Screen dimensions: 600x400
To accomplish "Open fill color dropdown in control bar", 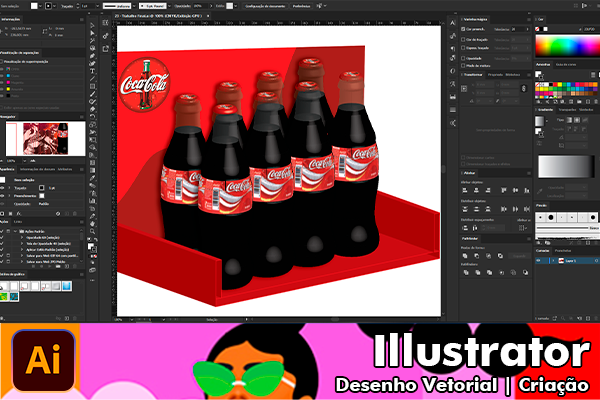I will (41, 6).
